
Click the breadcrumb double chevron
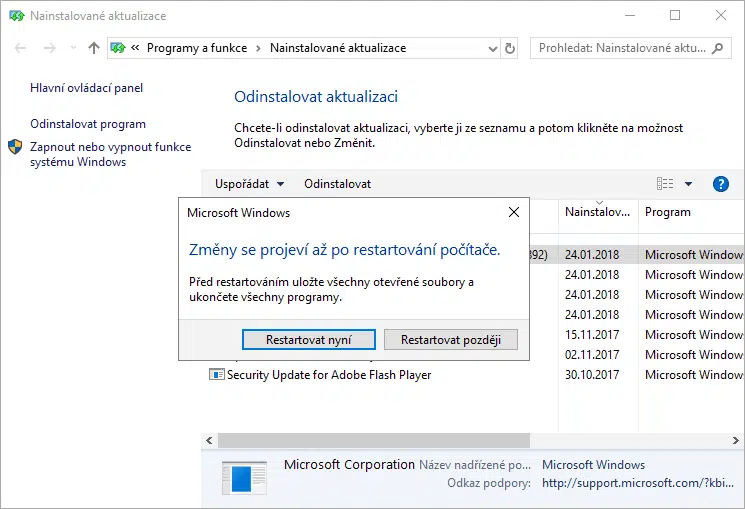pos(135,48)
